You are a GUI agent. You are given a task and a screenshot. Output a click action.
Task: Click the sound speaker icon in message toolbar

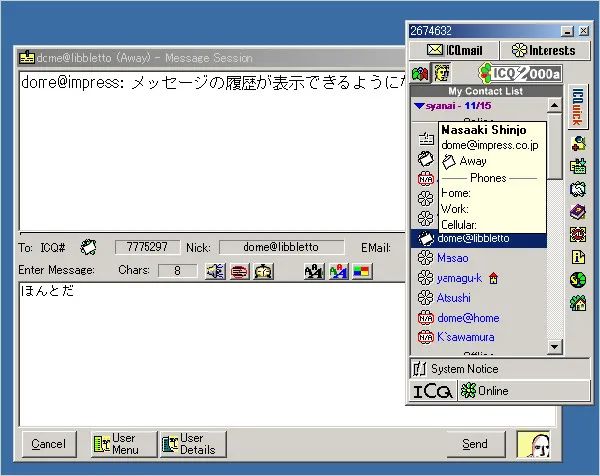(x=215, y=271)
